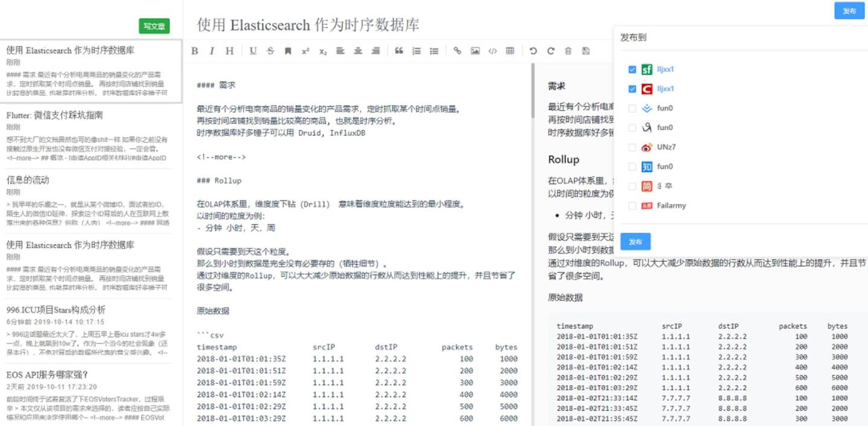Enable the Weibo UNz7 publish target
The image size is (868, 426).
click(632, 147)
